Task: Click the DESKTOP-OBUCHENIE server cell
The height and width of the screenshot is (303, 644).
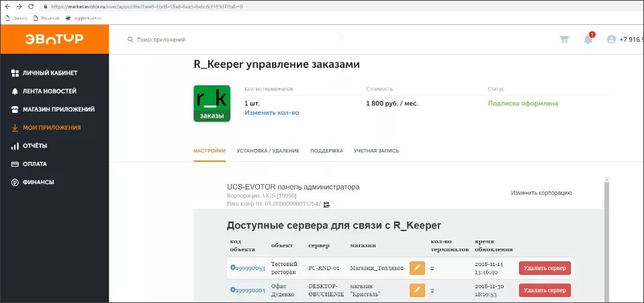Action: [326, 290]
